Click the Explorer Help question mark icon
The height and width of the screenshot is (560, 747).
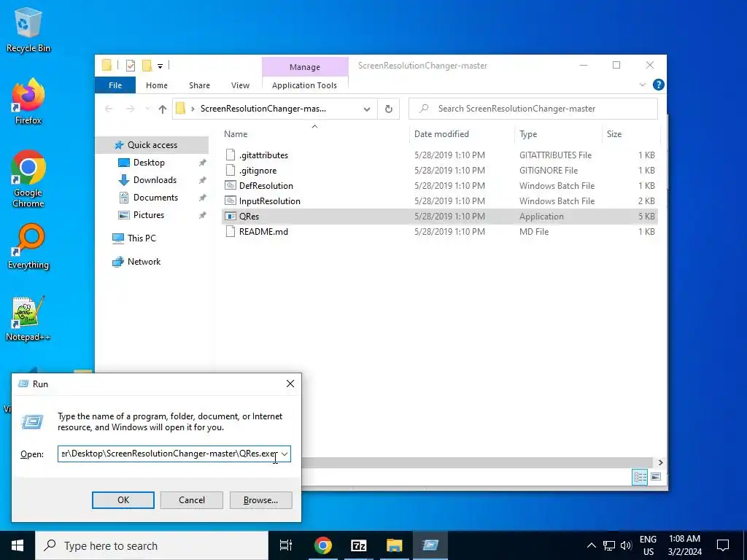659,85
